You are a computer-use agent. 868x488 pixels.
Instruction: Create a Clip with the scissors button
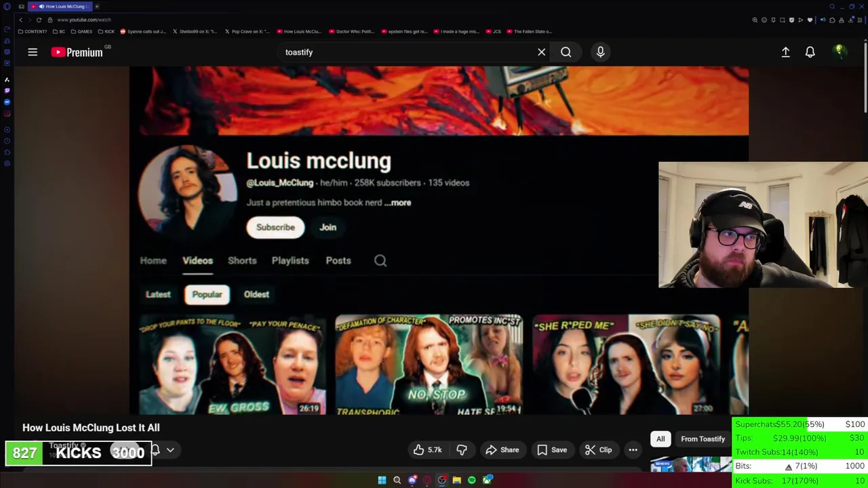(599, 449)
